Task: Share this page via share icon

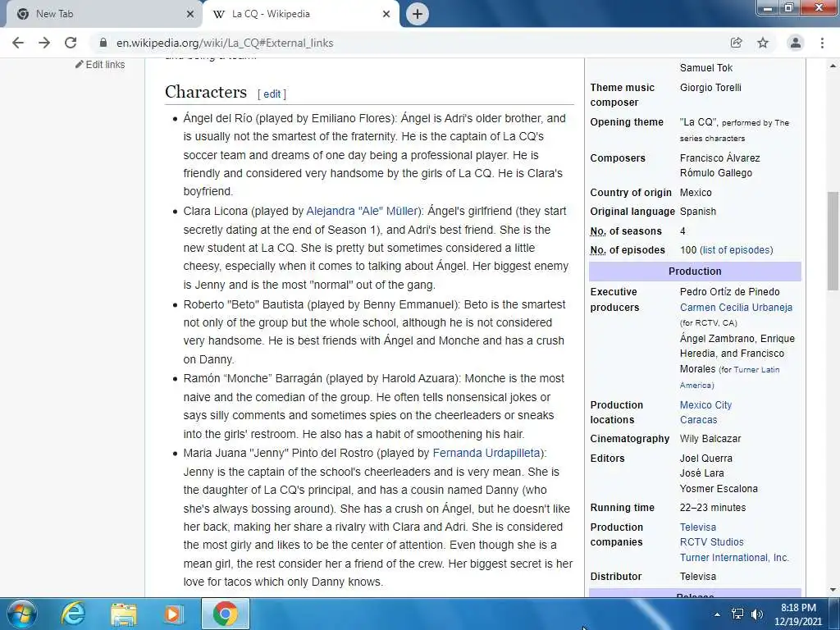Action: click(736, 43)
